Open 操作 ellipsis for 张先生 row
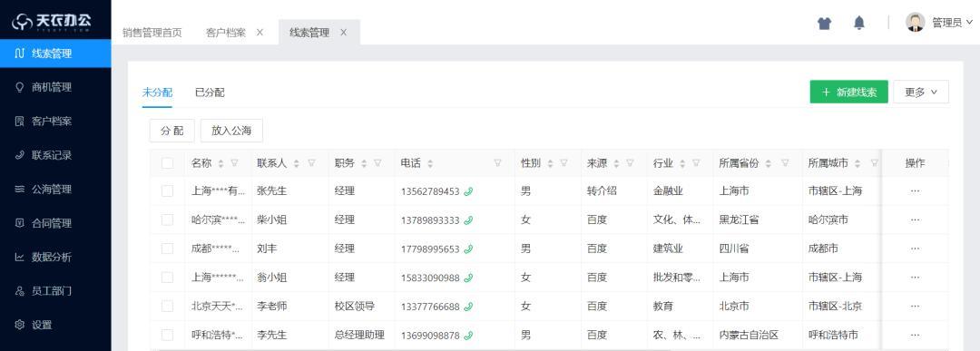980x351 pixels. [x=915, y=191]
